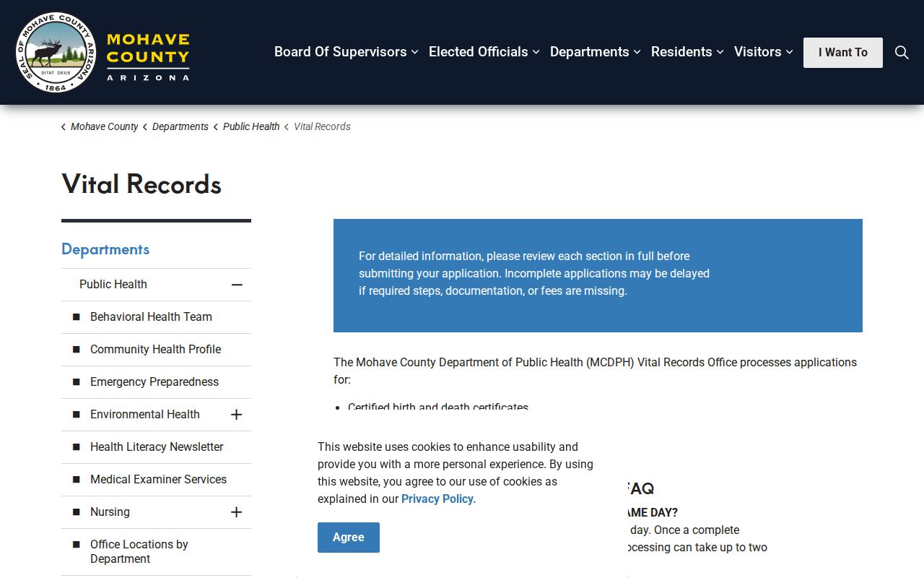The image size is (924, 578).
Task: Open Emergency Preparedness sidebar link
Action: coord(154,381)
